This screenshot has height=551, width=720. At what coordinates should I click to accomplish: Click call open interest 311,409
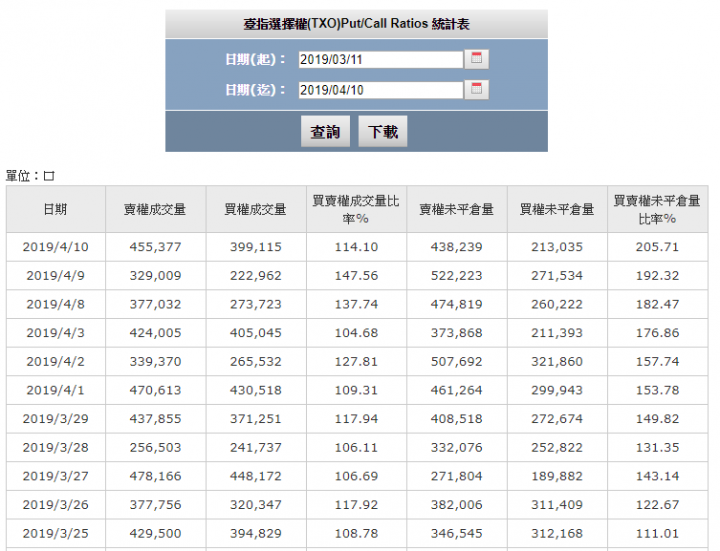tap(557, 505)
